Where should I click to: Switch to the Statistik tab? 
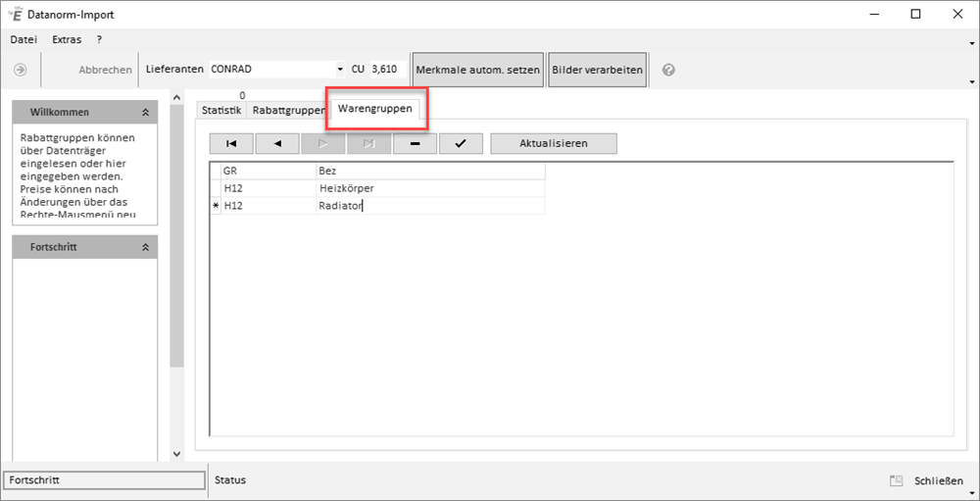point(220,110)
